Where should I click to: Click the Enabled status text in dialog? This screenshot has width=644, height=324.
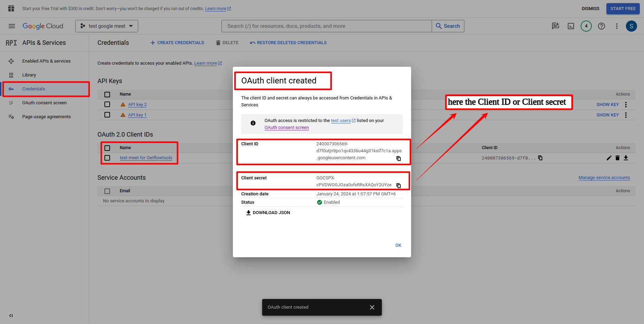(x=332, y=202)
